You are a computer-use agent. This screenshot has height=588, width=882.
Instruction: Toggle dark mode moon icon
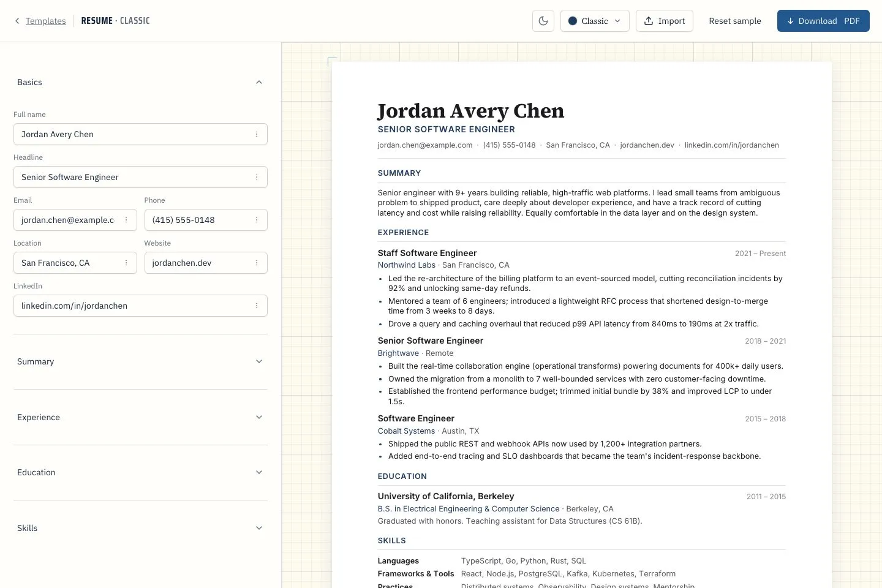click(x=543, y=21)
